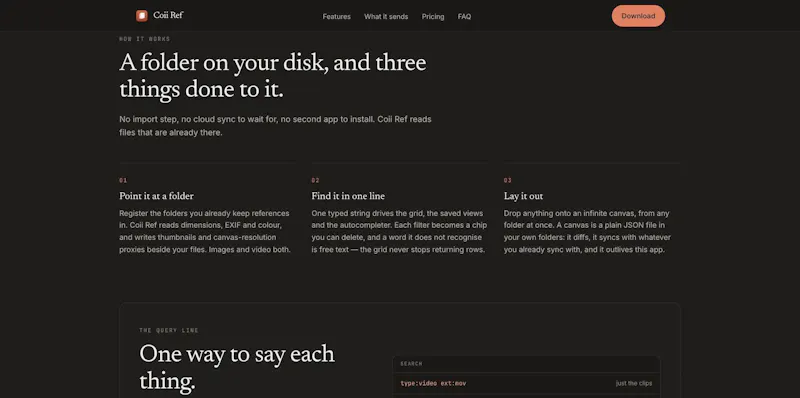Open the FAQ nav link
Viewport: 800px width, 398px height.
click(x=464, y=16)
